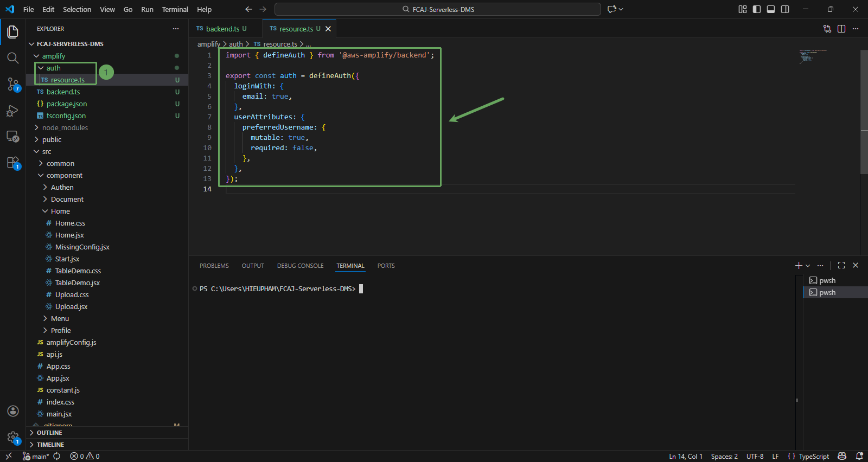The height and width of the screenshot is (462, 868).
Task: Toggle the primary side bar
Action: (757, 9)
